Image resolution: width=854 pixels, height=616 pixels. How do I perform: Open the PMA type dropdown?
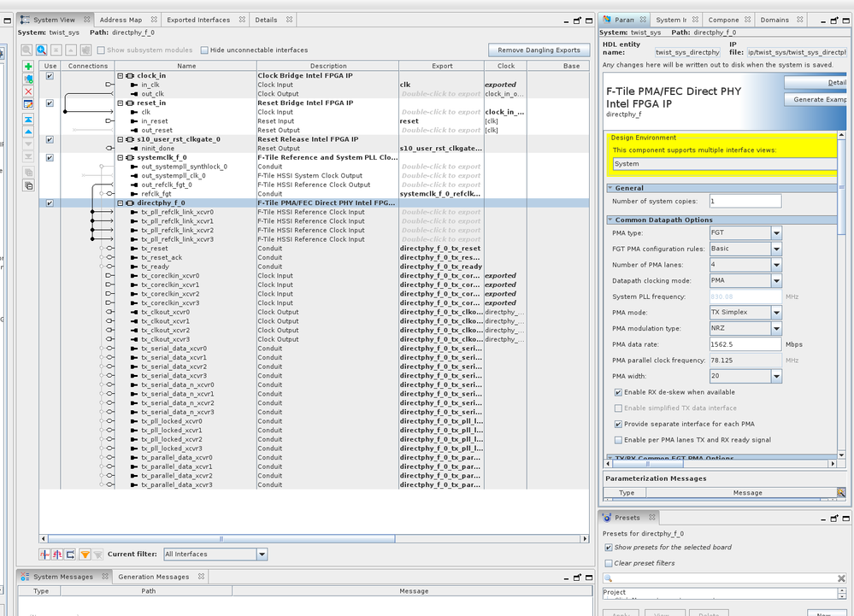pyautogui.click(x=776, y=233)
